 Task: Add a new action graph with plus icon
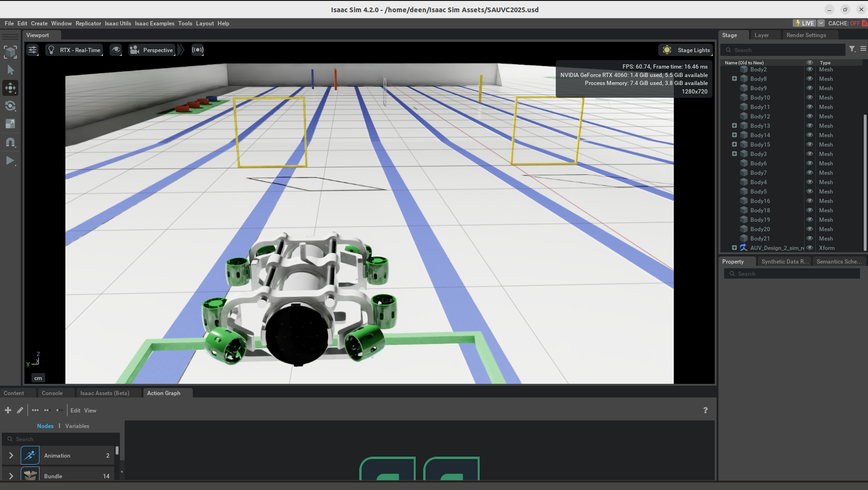pyautogui.click(x=8, y=410)
